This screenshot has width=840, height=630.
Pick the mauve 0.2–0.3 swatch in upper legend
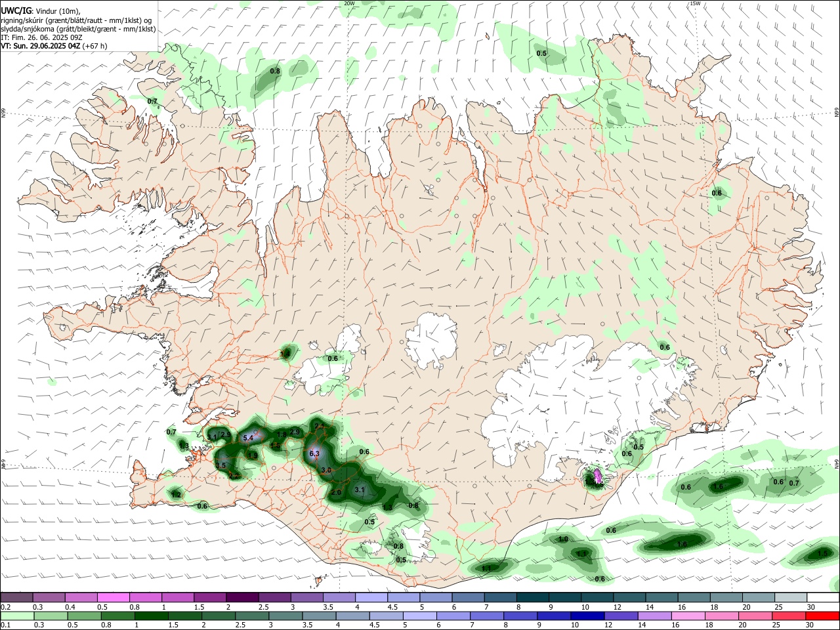coord(16,597)
